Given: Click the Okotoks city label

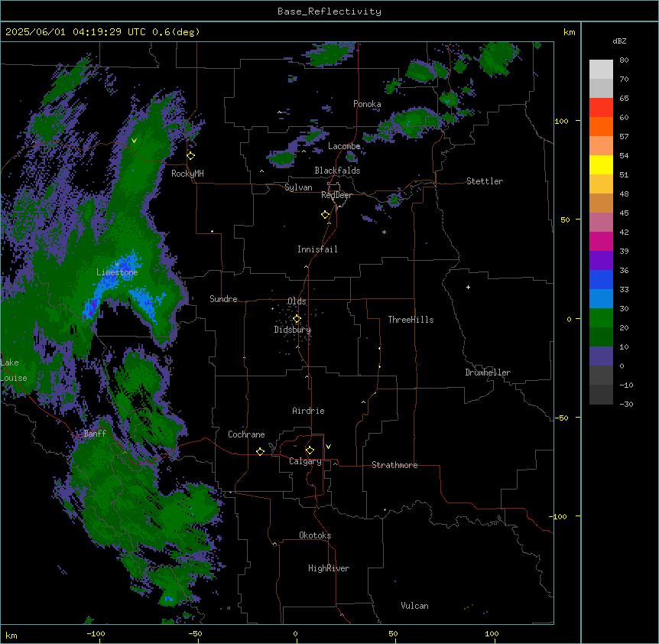Looking at the screenshot, I should coord(315,535).
